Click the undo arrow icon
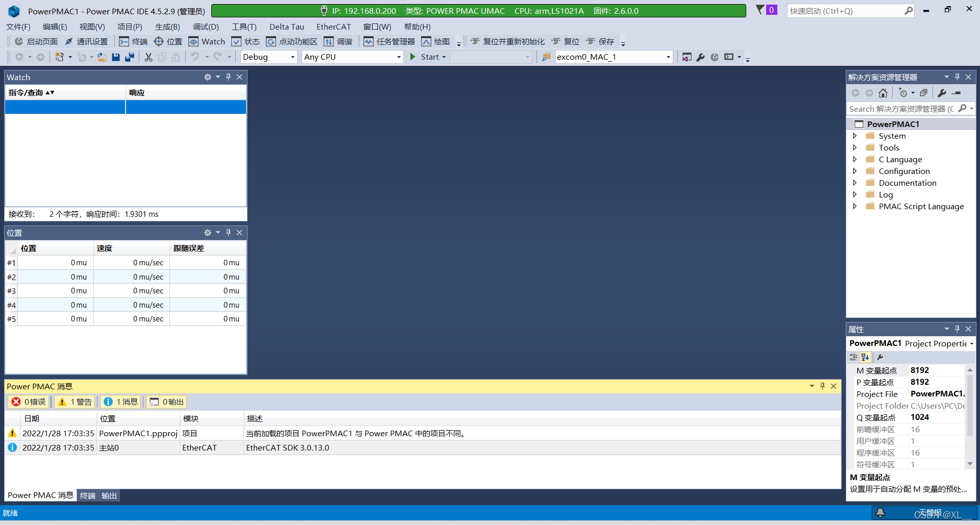980x525 pixels. click(x=194, y=57)
